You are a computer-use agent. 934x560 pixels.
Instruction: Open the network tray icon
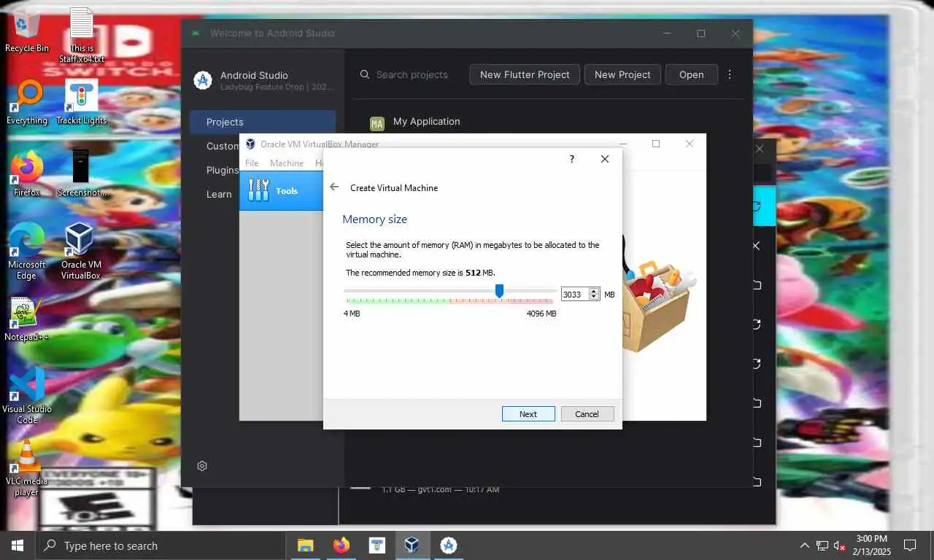(822, 545)
